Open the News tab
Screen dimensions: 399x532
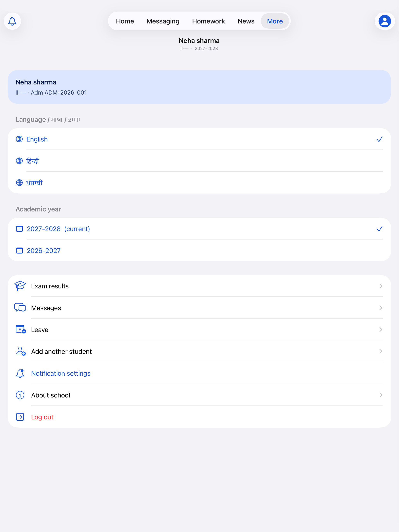click(246, 21)
